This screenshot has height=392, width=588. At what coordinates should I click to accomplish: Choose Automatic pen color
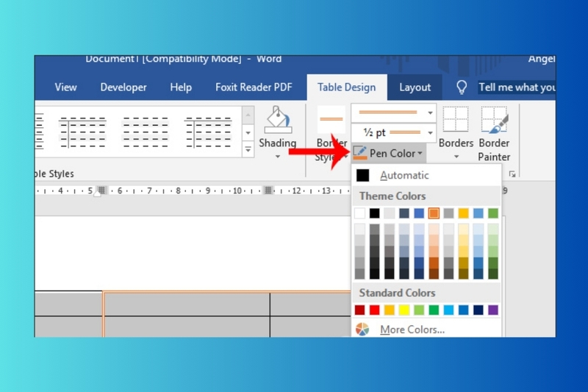[x=426, y=175]
